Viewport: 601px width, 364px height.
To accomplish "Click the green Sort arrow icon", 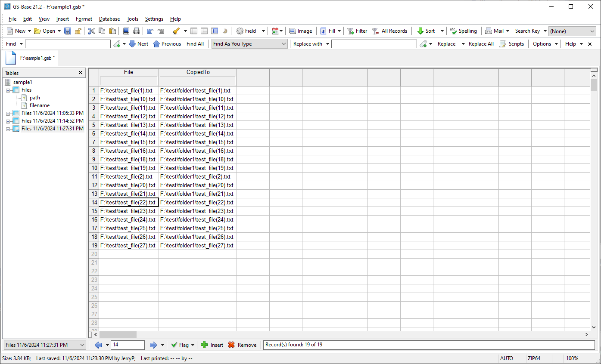I will pos(420,31).
